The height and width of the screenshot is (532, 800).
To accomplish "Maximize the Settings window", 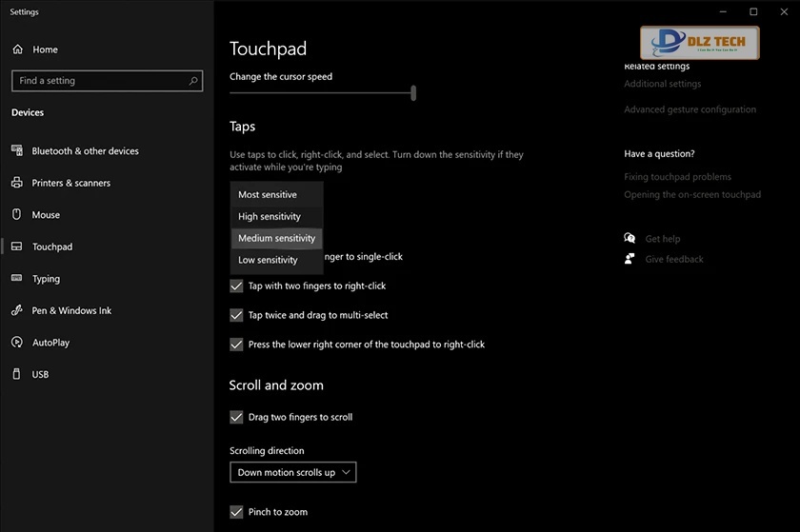I will point(753,11).
